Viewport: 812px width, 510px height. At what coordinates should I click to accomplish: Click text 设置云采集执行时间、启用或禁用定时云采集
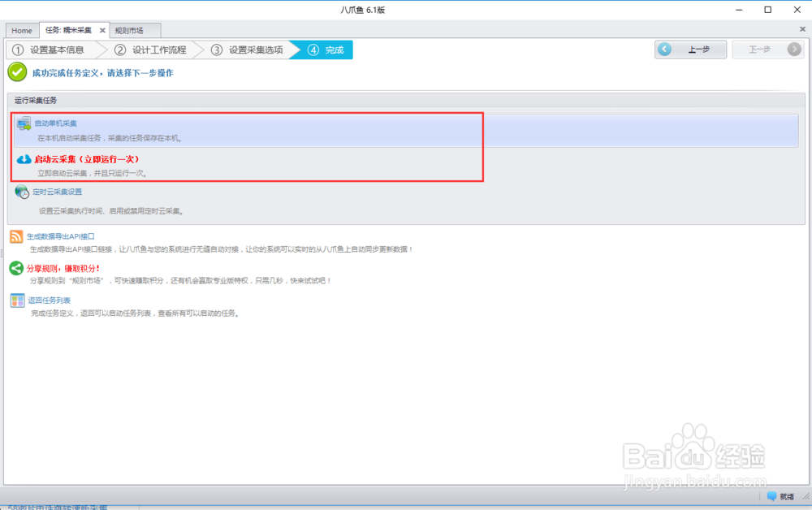click(x=112, y=210)
